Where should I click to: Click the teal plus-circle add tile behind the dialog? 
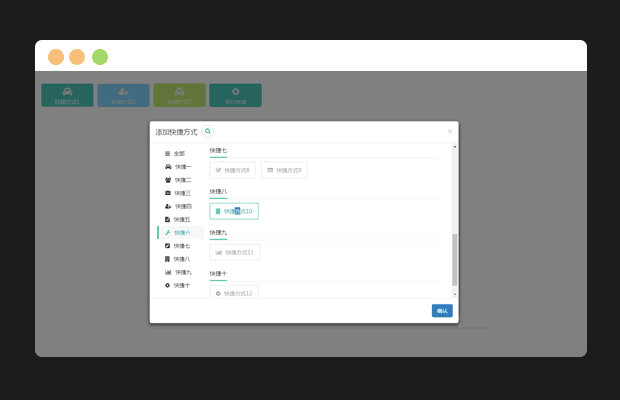pyautogui.click(x=235, y=95)
